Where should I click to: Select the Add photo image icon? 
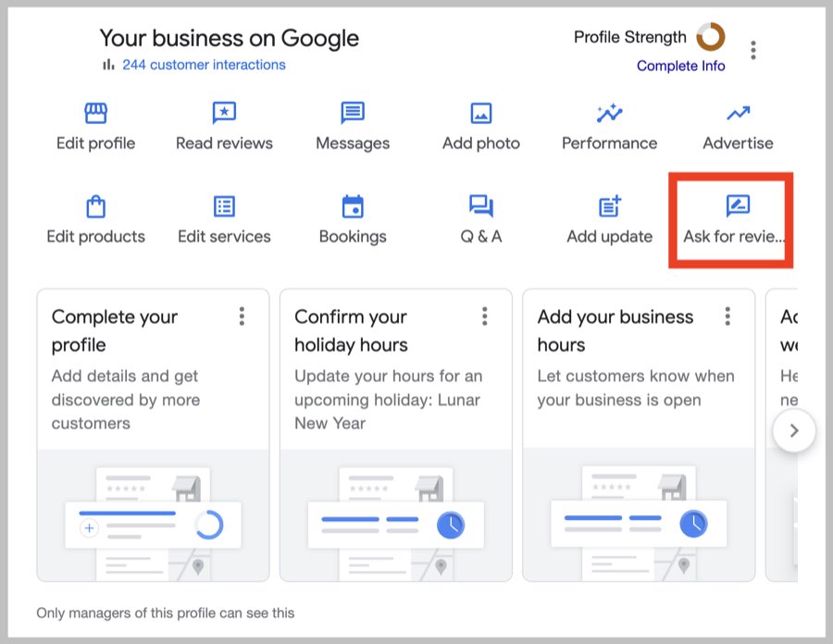pyautogui.click(x=481, y=113)
